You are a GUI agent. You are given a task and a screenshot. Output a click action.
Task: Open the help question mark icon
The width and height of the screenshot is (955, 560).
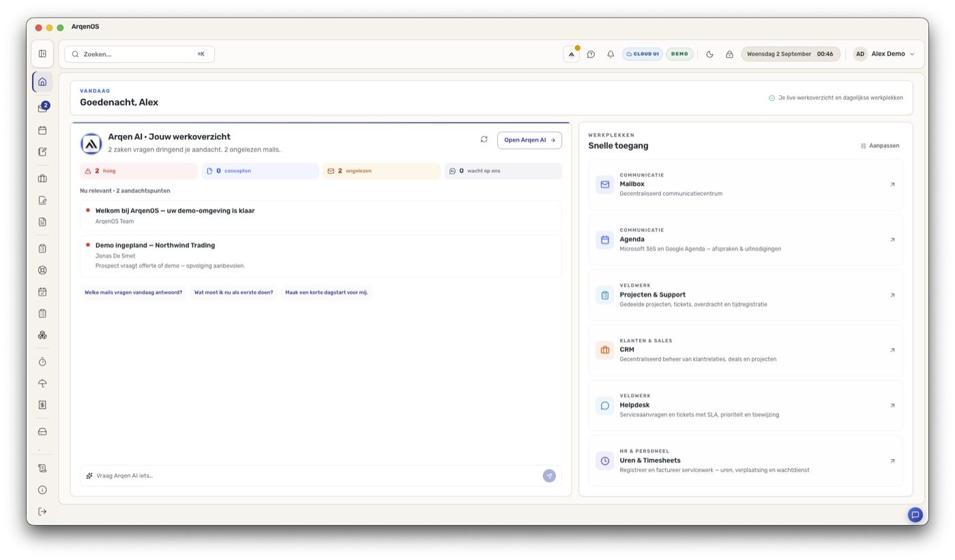(x=591, y=55)
